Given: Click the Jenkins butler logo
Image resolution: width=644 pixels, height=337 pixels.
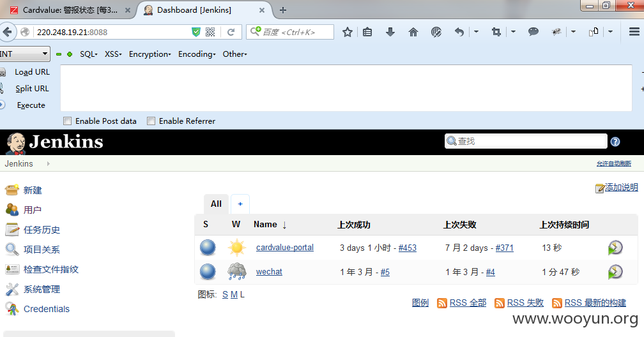Looking at the screenshot, I should point(16,143).
